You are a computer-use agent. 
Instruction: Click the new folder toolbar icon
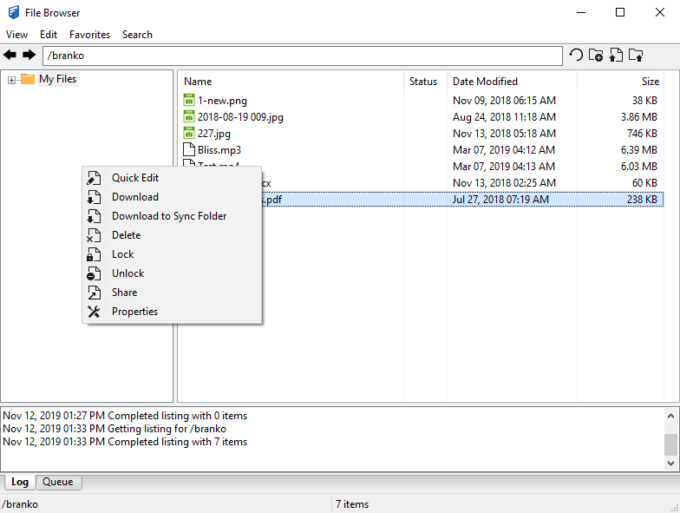point(596,56)
